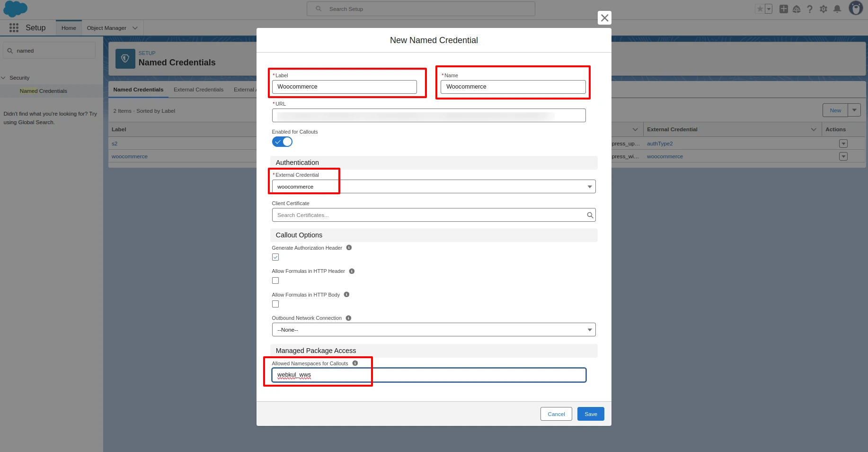Click the Trailhead icon in header

click(x=797, y=9)
